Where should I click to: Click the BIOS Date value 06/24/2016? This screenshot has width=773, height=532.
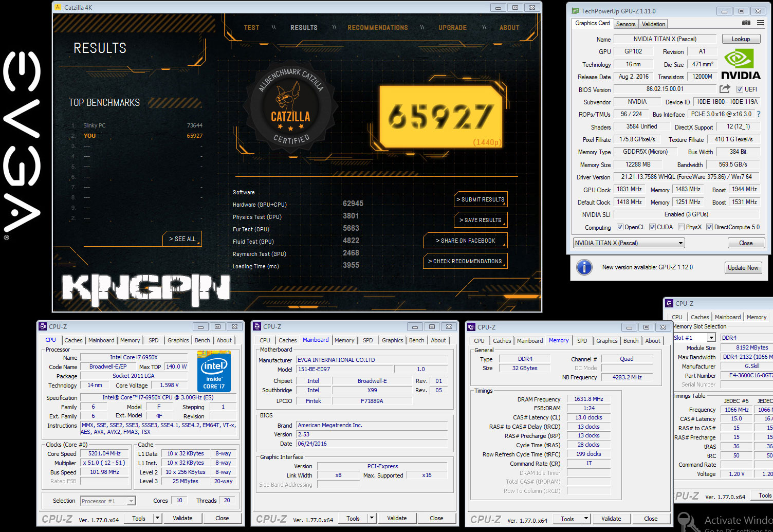(x=372, y=444)
